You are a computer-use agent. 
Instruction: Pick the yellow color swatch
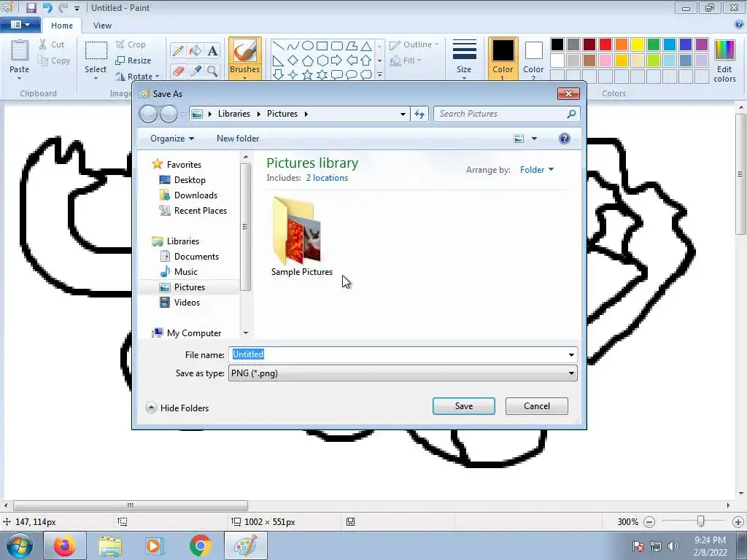click(x=638, y=44)
